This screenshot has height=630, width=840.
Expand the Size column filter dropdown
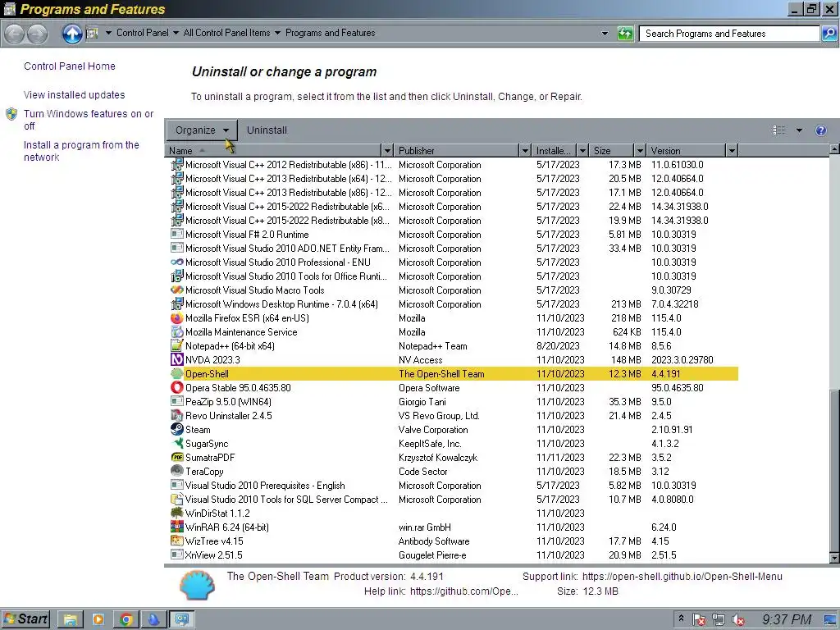click(640, 151)
